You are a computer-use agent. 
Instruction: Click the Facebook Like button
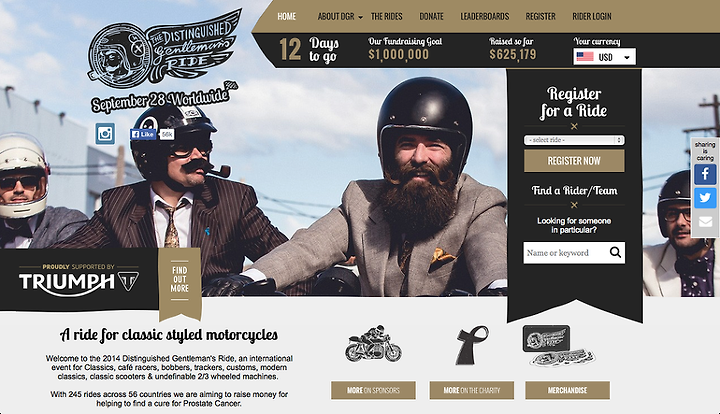143,134
